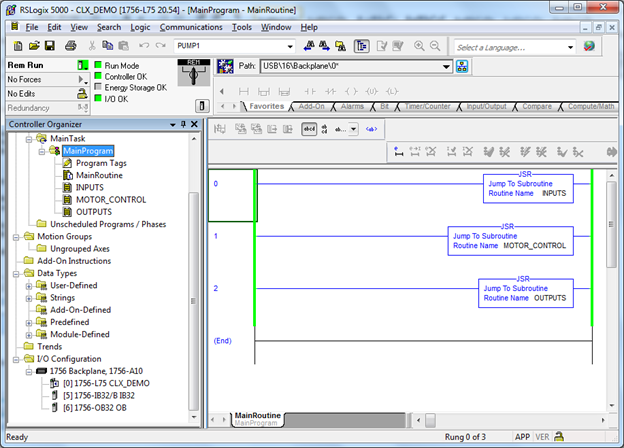Expand the Predefined data types node

click(x=29, y=323)
